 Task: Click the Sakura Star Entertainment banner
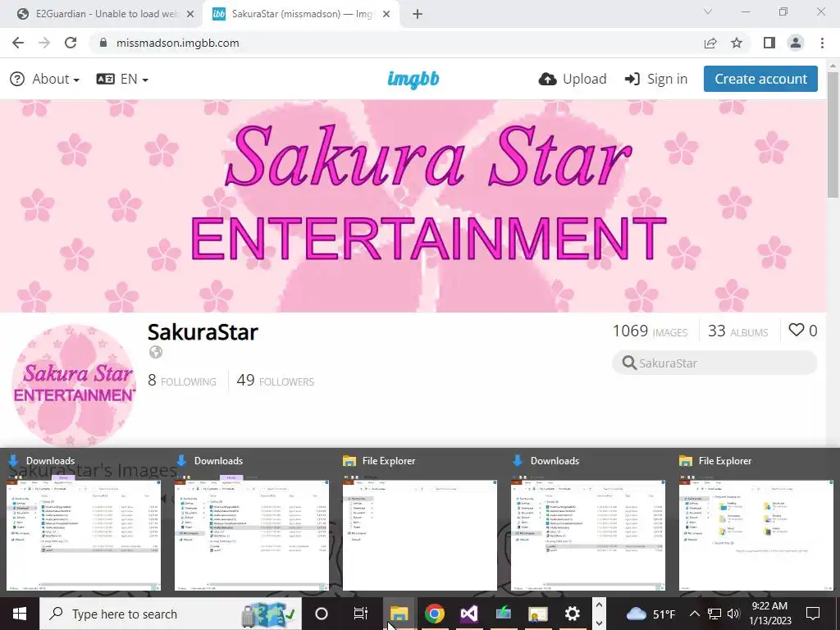[413, 206]
